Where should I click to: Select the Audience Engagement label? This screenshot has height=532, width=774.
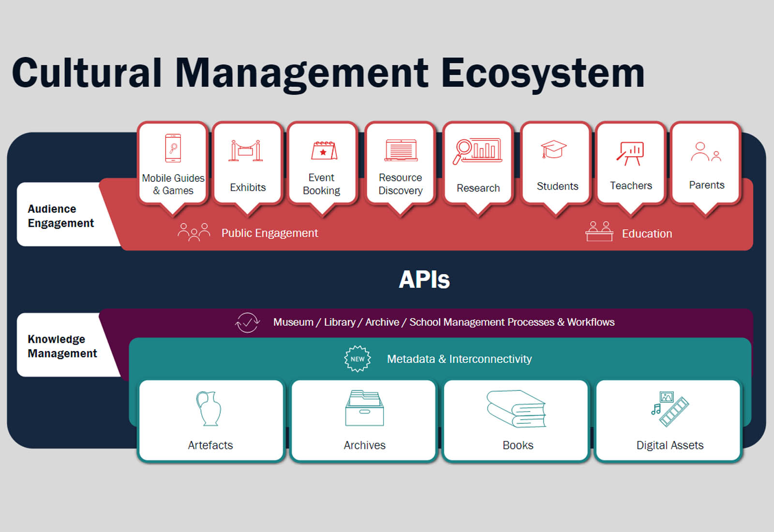pyautogui.click(x=61, y=216)
